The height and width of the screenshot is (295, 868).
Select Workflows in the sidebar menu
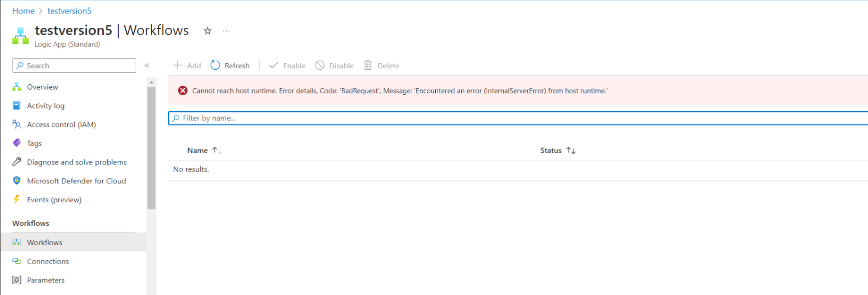[x=73, y=242]
